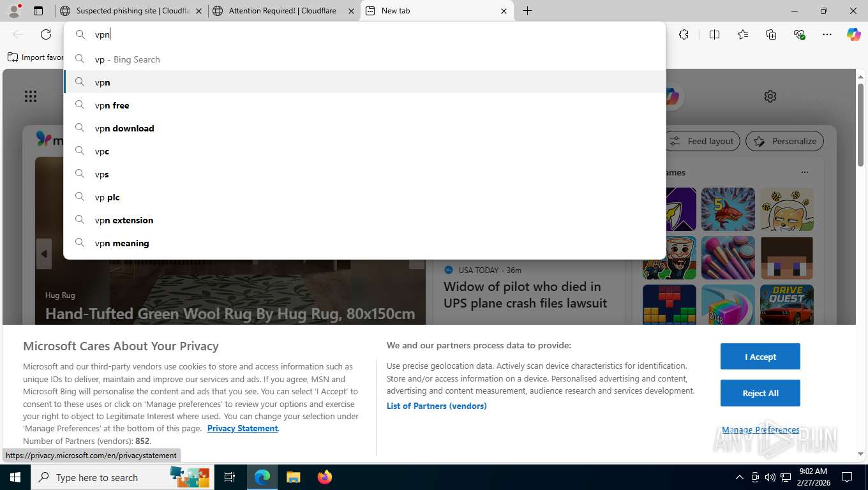Viewport: 868px width, 490px height.
Task: Close the Suspected phishing site tab
Action: 198,11
